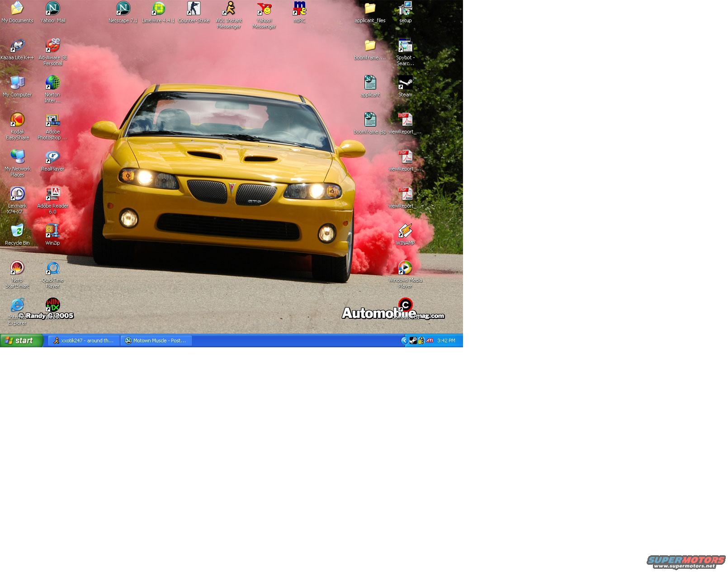Select the Kodak EasyShare icon
Image resolution: width=728 pixels, height=572 pixels.
[x=17, y=126]
